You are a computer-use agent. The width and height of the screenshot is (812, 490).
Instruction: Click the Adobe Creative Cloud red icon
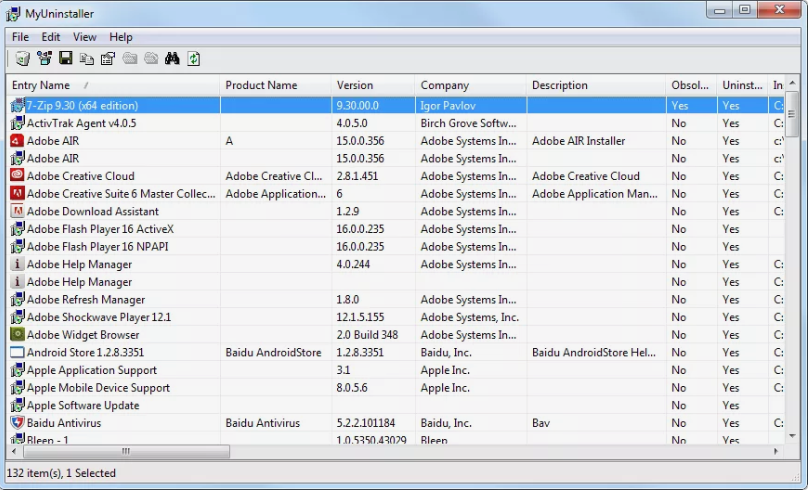(x=17, y=176)
